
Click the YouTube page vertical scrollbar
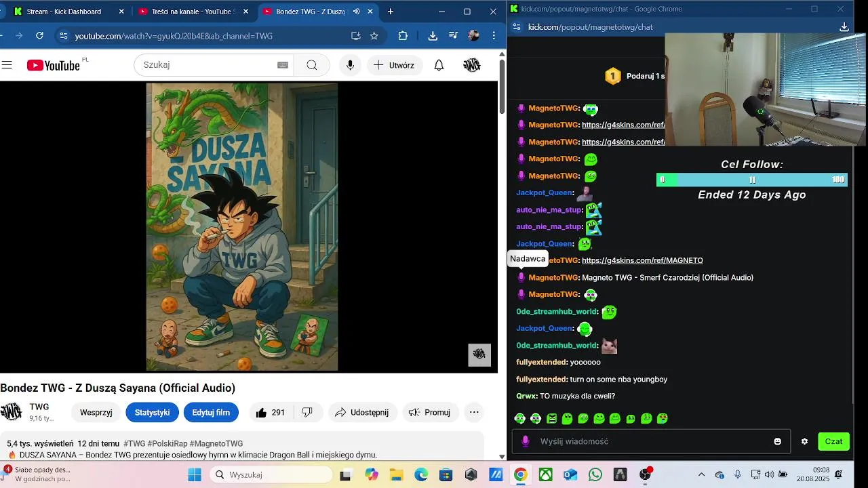coord(502,87)
